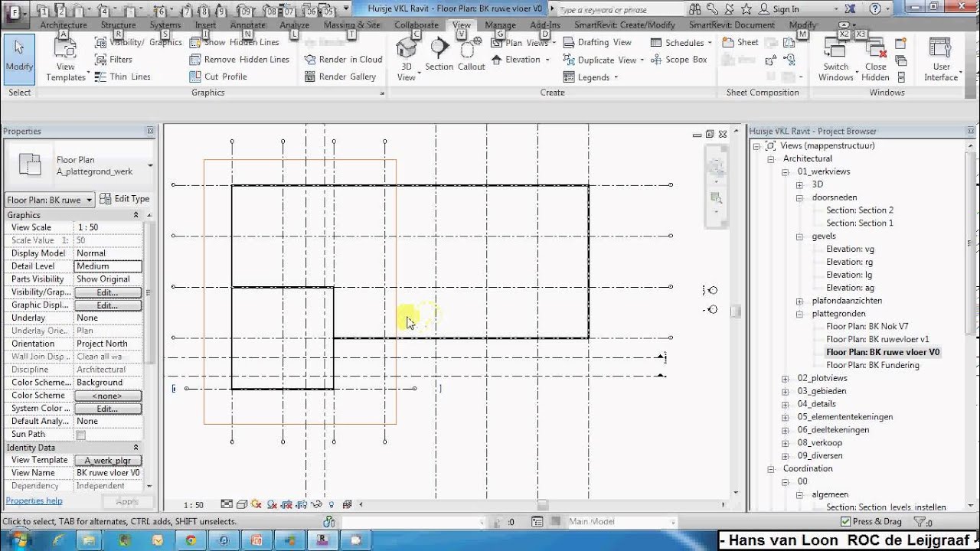Open the User Interface options
The height and width of the screenshot is (551, 980).
pyautogui.click(x=941, y=60)
